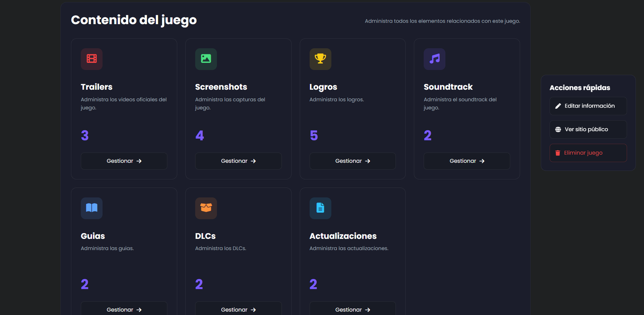Click the DLCs card title
This screenshot has width=644, height=315.
tap(205, 236)
